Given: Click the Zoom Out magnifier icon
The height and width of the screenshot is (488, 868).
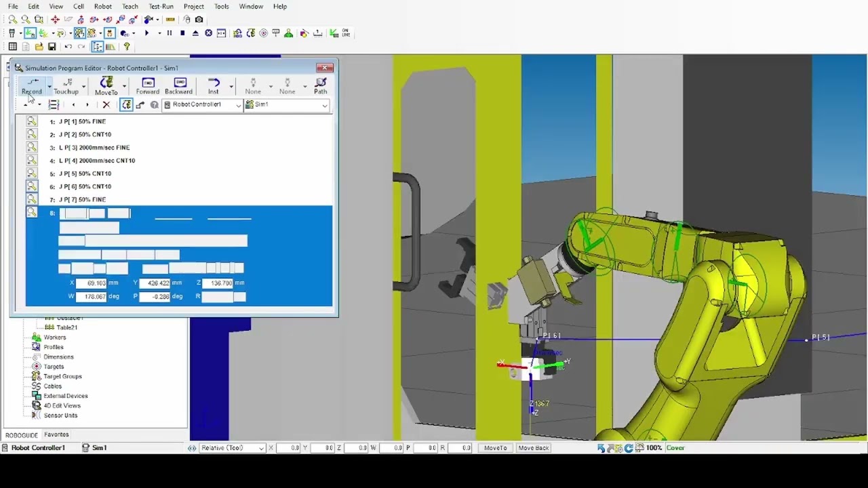Looking at the screenshot, I should [26, 20].
